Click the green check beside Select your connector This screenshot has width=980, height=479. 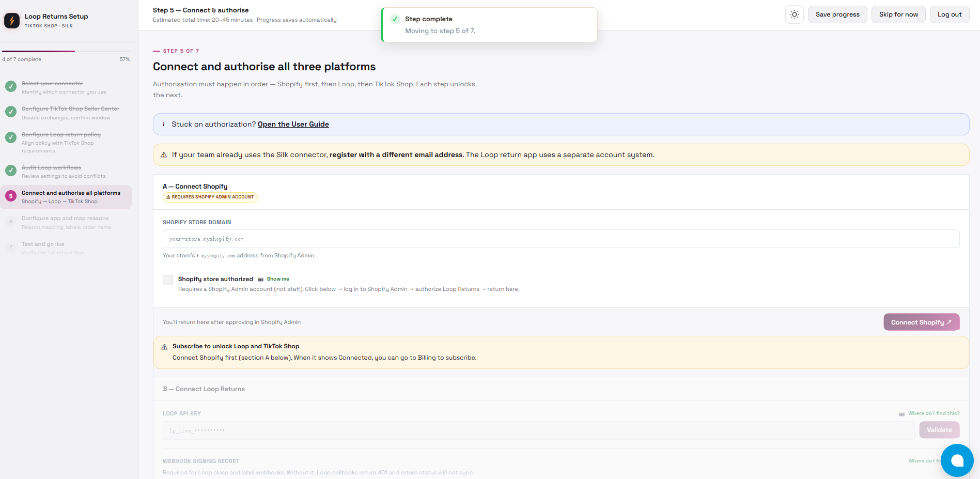11,86
